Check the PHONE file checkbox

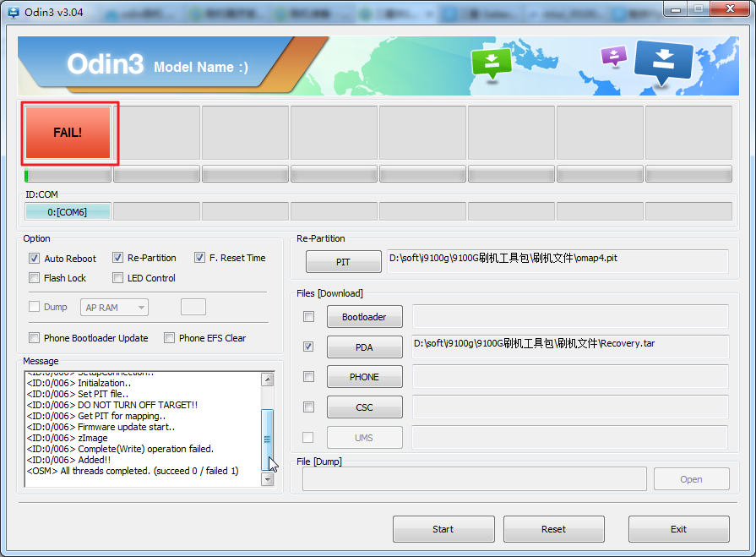[308, 376]
